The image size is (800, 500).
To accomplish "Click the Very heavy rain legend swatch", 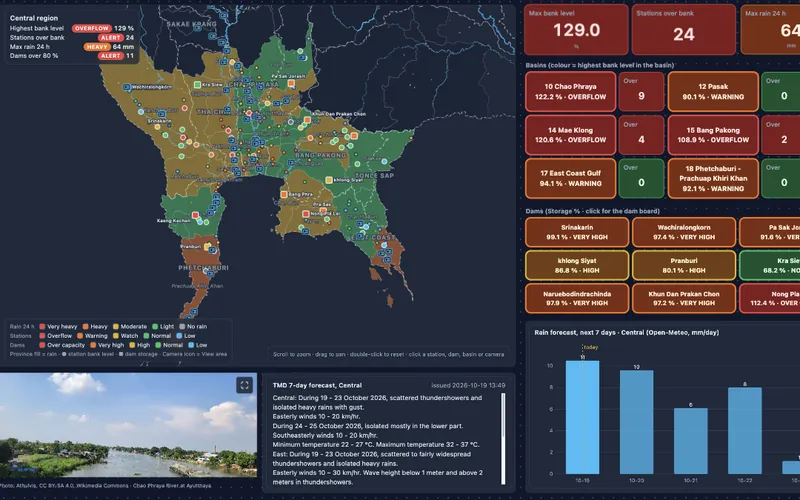I will (42, 327).
